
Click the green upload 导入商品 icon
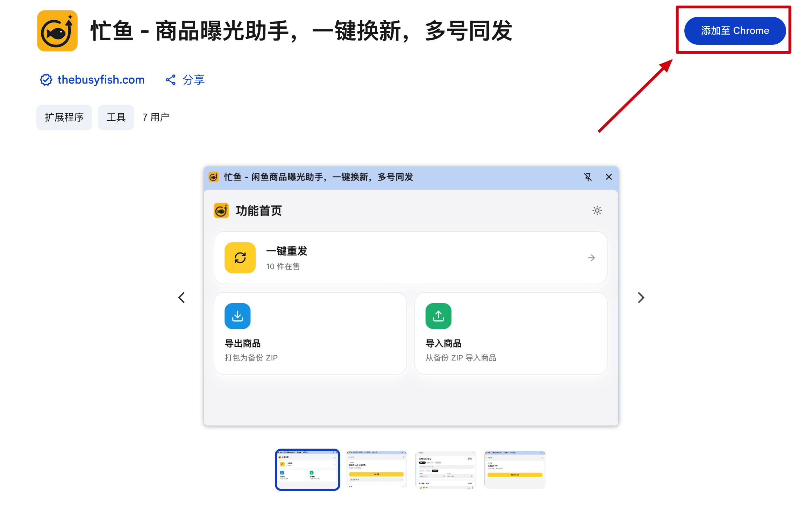[x=439, y=316]
